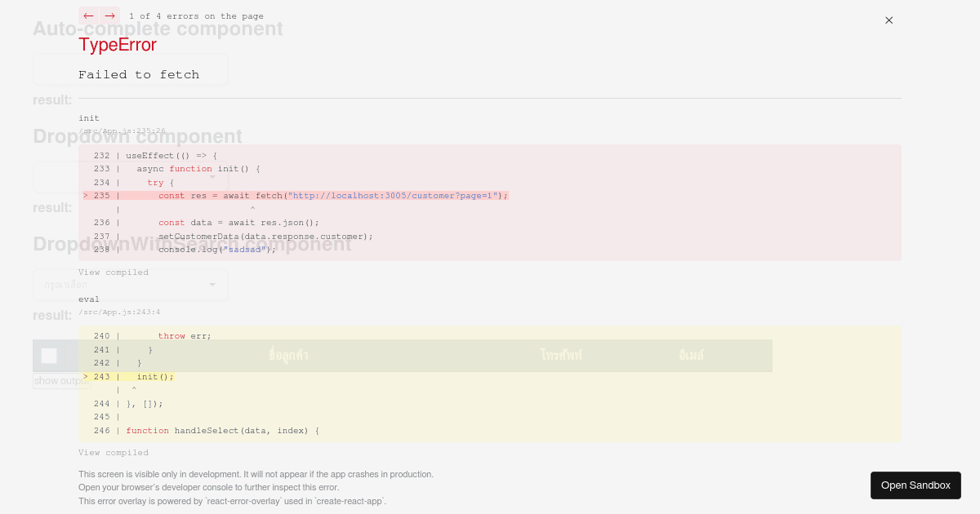Click "View compiled" under the init frame
This screenshot has height=514, width=980.
click(114, 272)
